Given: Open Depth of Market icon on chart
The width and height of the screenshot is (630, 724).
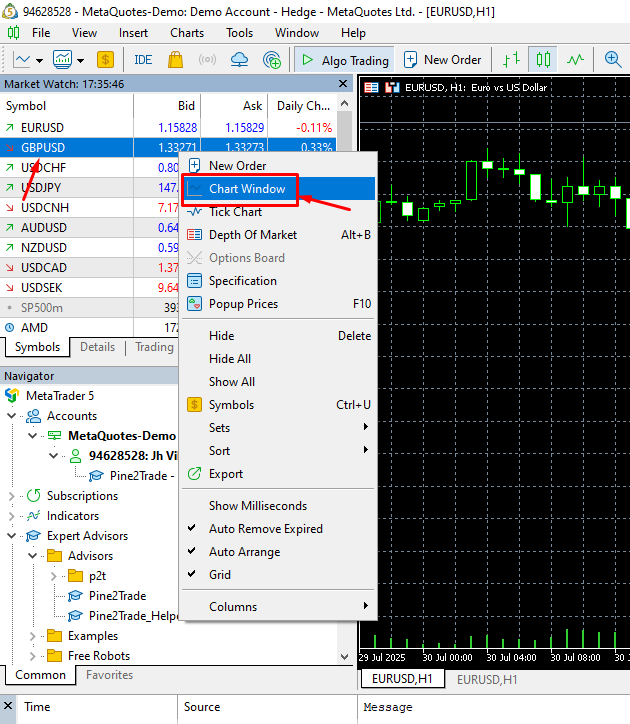Looking at the screenshot, I should point(371,87).
